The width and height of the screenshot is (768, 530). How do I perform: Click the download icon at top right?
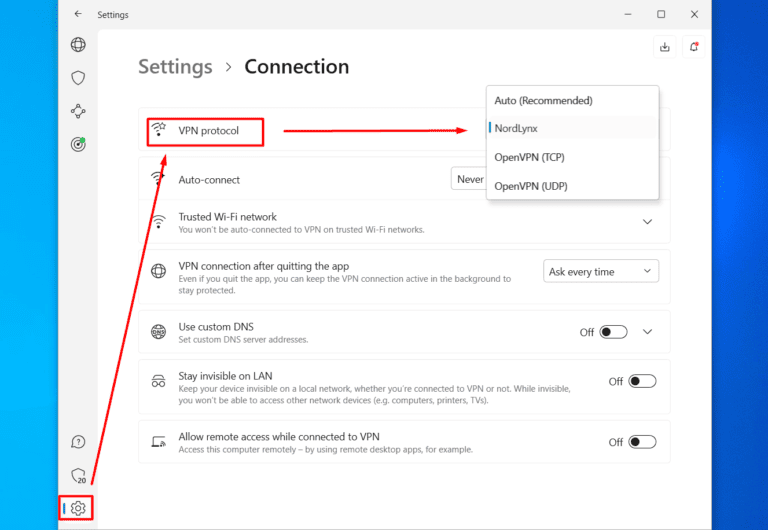[664, 46]
